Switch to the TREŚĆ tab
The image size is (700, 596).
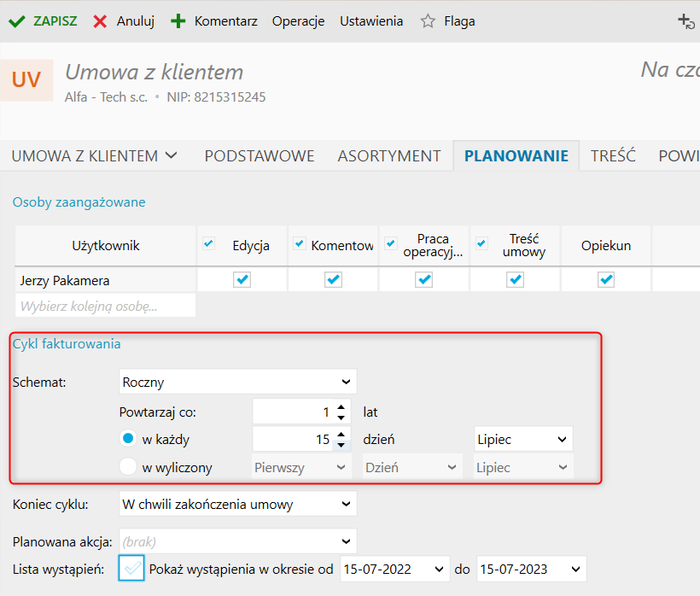point(613,155)
